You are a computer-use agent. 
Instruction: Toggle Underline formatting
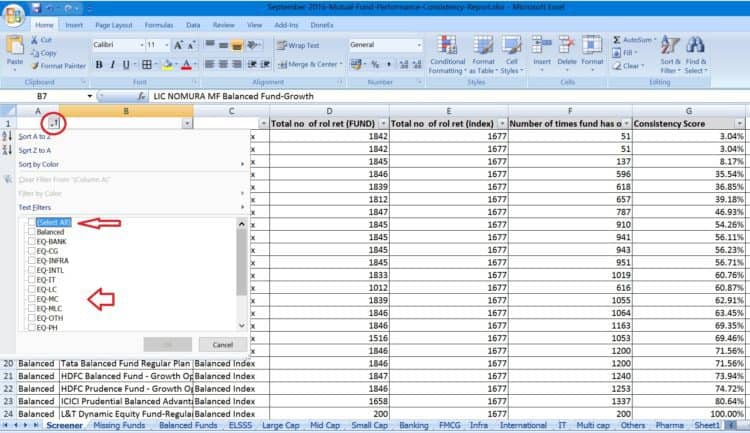(126, 64)
